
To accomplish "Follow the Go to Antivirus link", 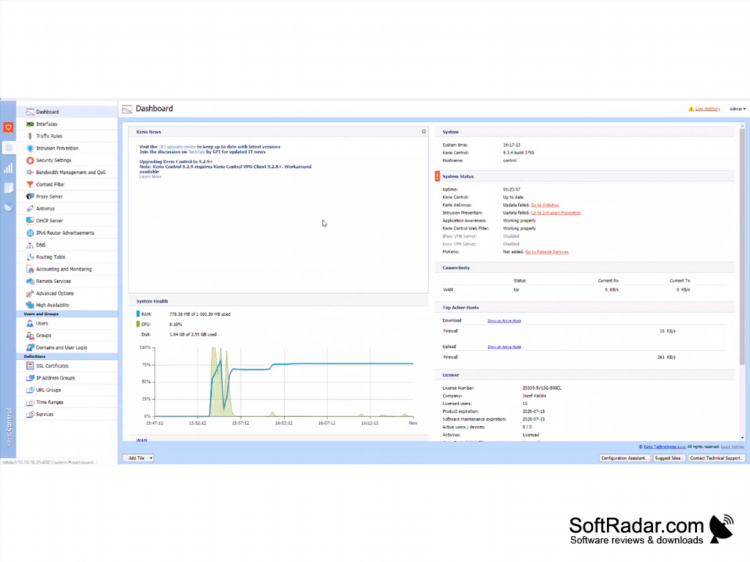I will point(545,205).
